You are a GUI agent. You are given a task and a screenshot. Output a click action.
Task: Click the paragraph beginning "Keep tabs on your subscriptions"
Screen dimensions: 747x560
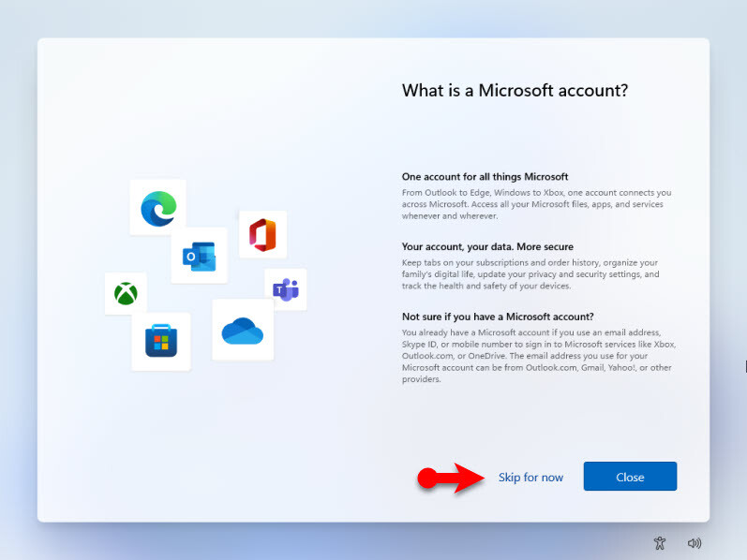[x=530, y=274]
